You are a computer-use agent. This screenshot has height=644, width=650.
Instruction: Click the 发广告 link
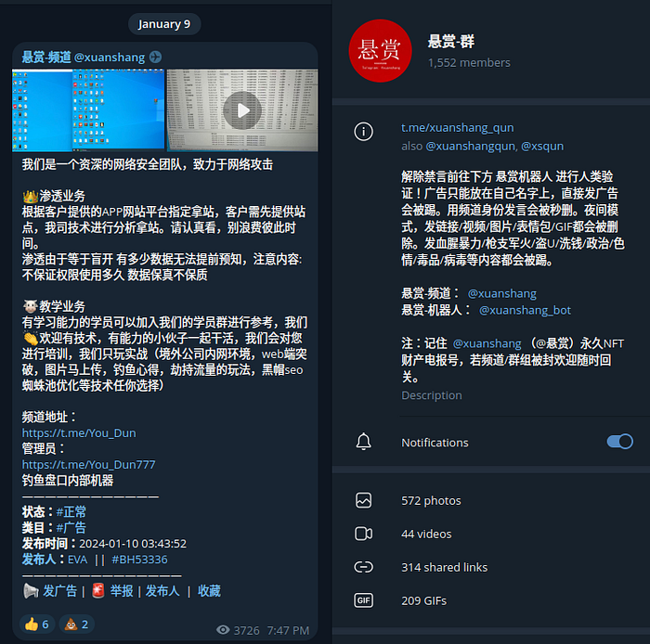[60, 591]
